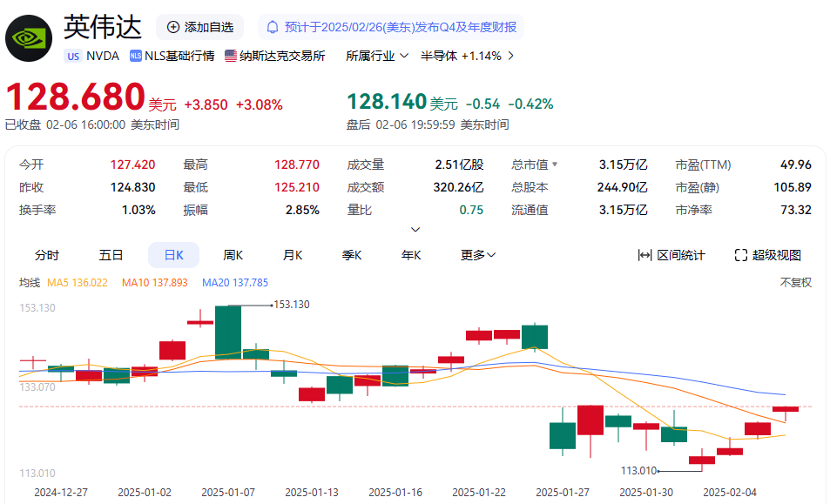Switch to the 五日 tab
The height and width of the screenshot is (504, 830).
point(111,255)
